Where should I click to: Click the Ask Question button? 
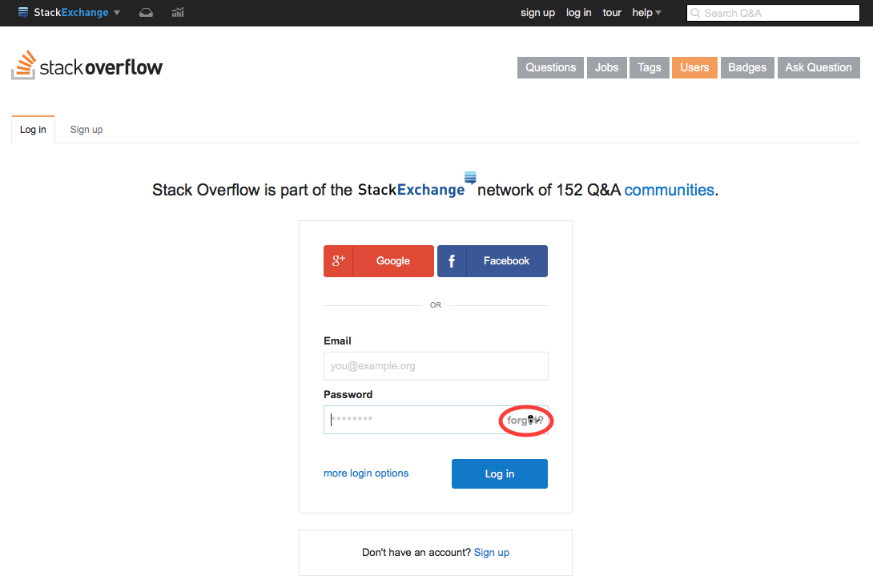pos(818,67)
